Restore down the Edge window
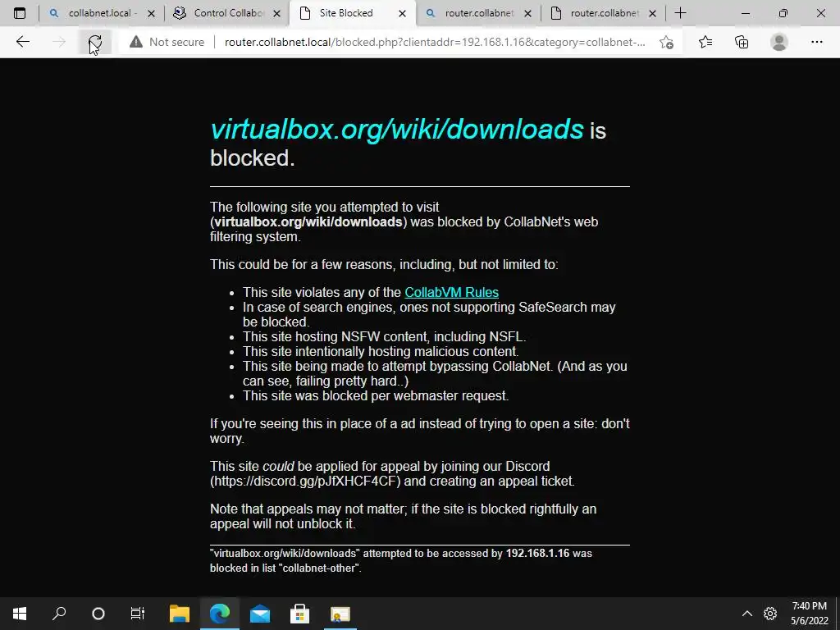The width and height of the screenshot is (840, 630). coord(783,13)
